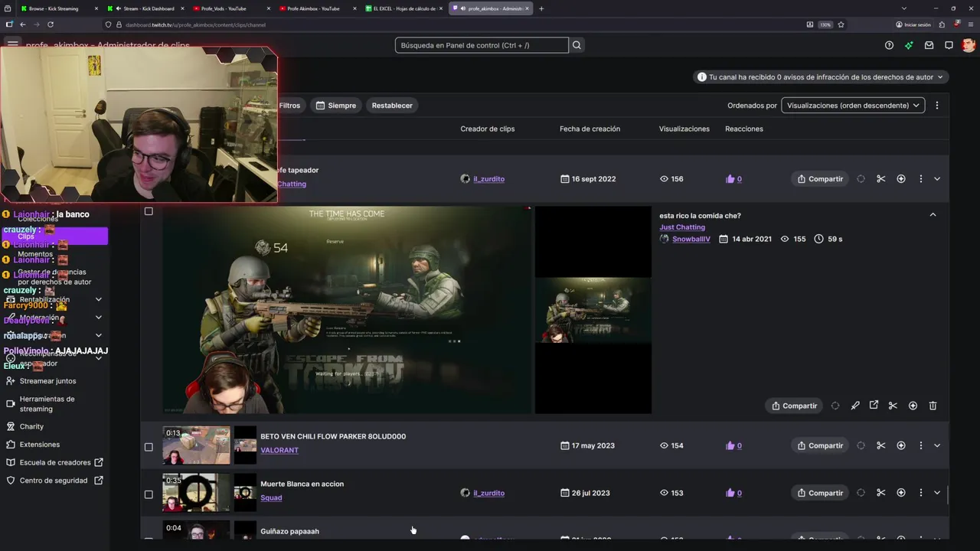Switch to Profe_Vods - YouTube browser tab
Viewport: 980px width, 551px height.
pos(230,8)
